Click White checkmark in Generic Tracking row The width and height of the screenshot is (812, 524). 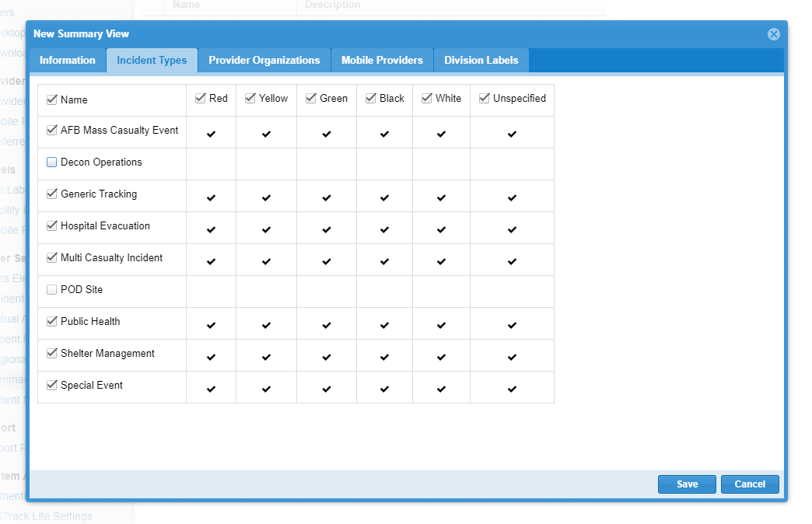(441, 197)
